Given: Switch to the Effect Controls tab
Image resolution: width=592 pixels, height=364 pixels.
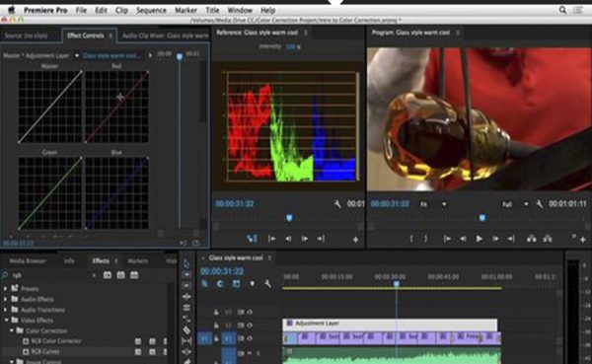Looking at the screenshot, I should pos(86,36).
